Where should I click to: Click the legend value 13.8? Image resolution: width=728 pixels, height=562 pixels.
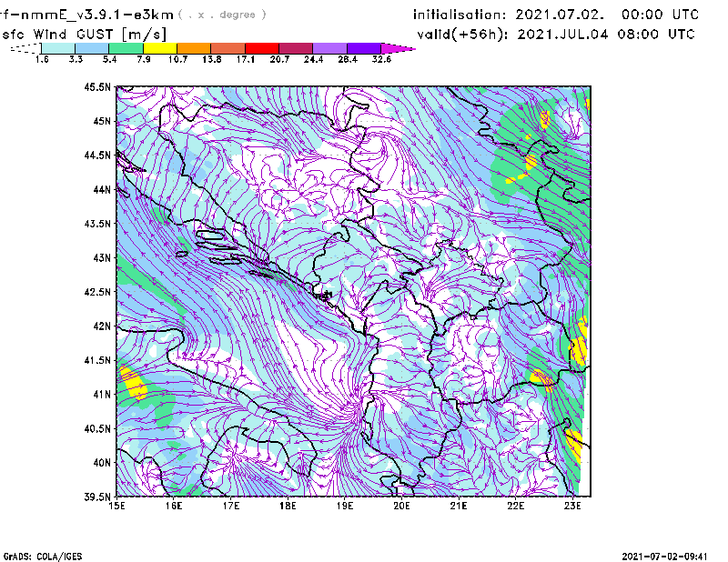212,59
